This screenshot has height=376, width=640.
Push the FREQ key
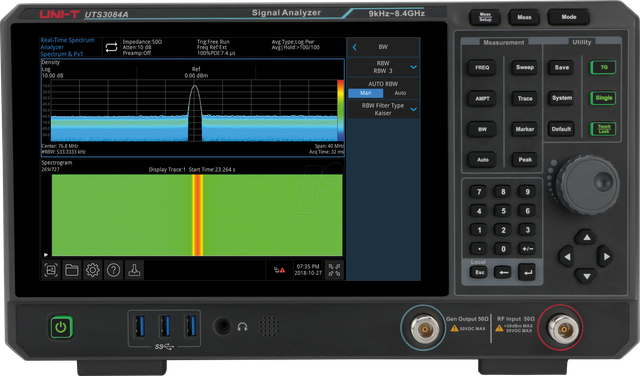pyautogui.click(x=482, y=68)
